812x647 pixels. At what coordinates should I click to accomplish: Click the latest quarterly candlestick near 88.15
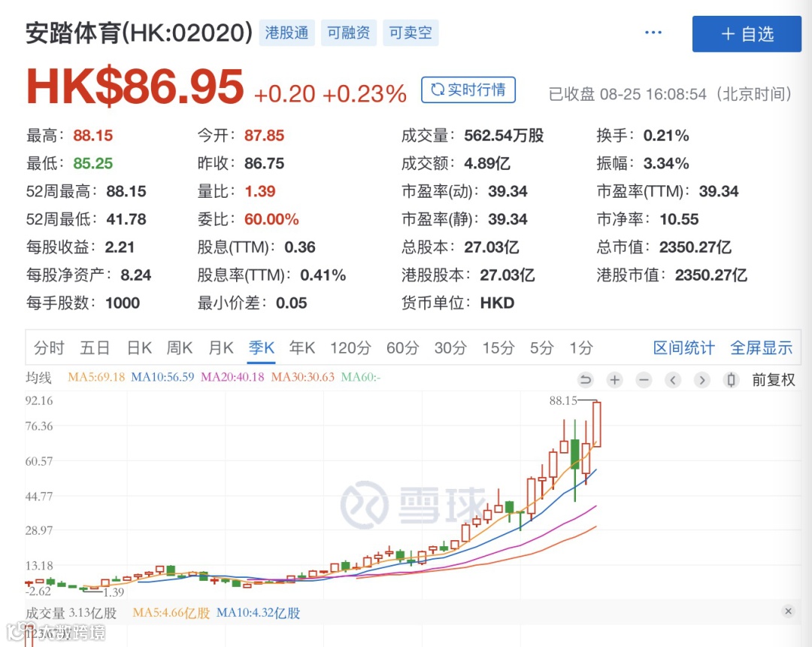597,424
